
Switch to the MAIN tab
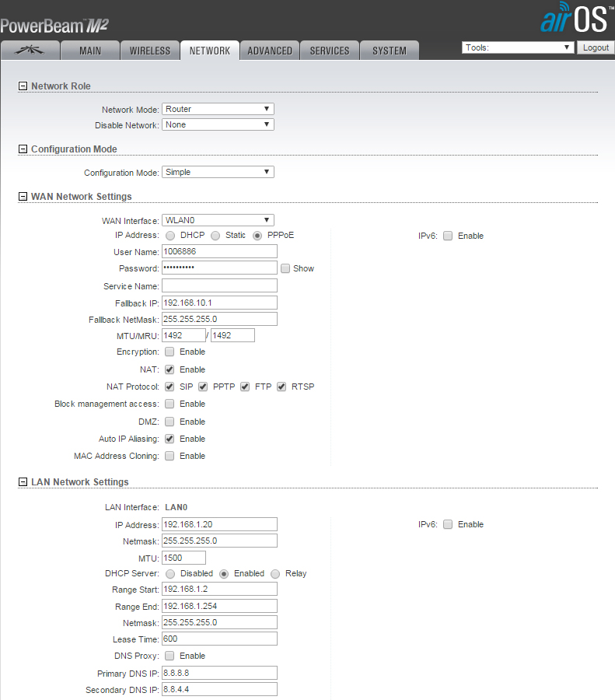pos(90,51)
